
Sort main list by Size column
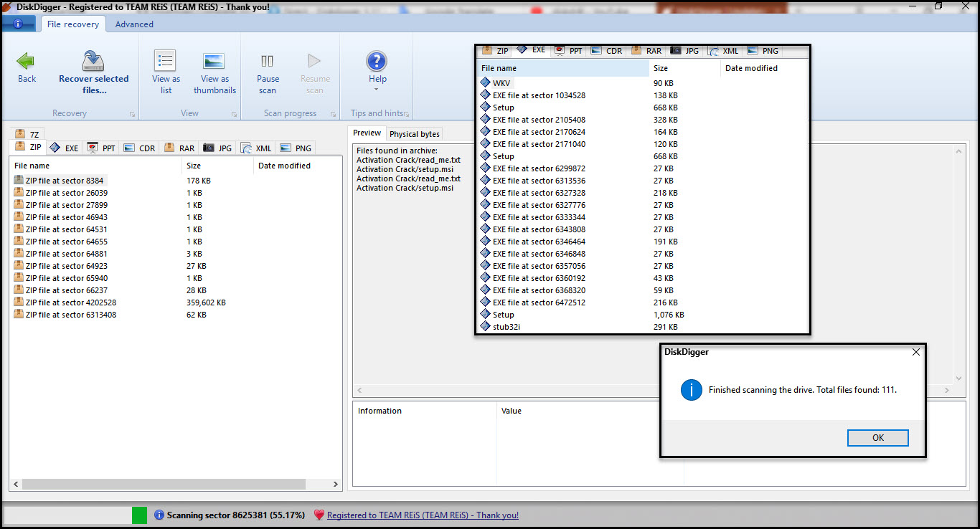219,166
